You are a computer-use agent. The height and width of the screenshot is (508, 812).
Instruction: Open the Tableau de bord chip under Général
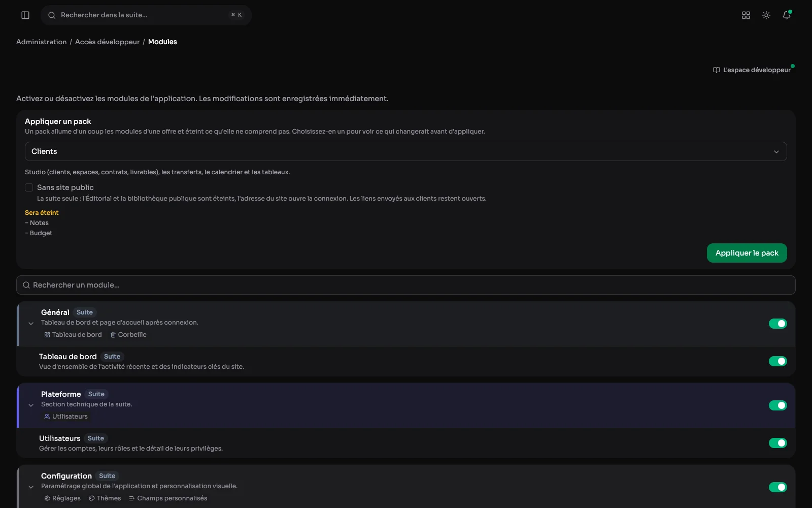73,335
